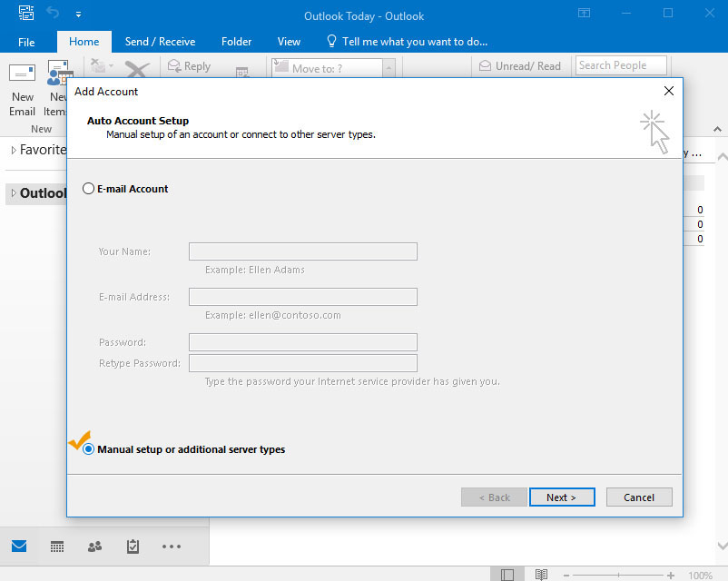The width and height of the screenshot is (728, 581).
Task: Click the New Email icon
Action: tap(23, 73)
